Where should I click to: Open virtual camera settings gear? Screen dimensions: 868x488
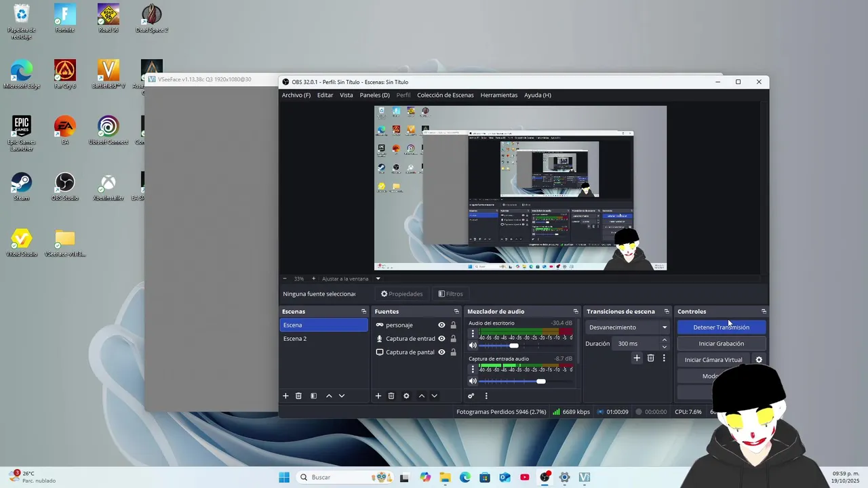[759, 360]
